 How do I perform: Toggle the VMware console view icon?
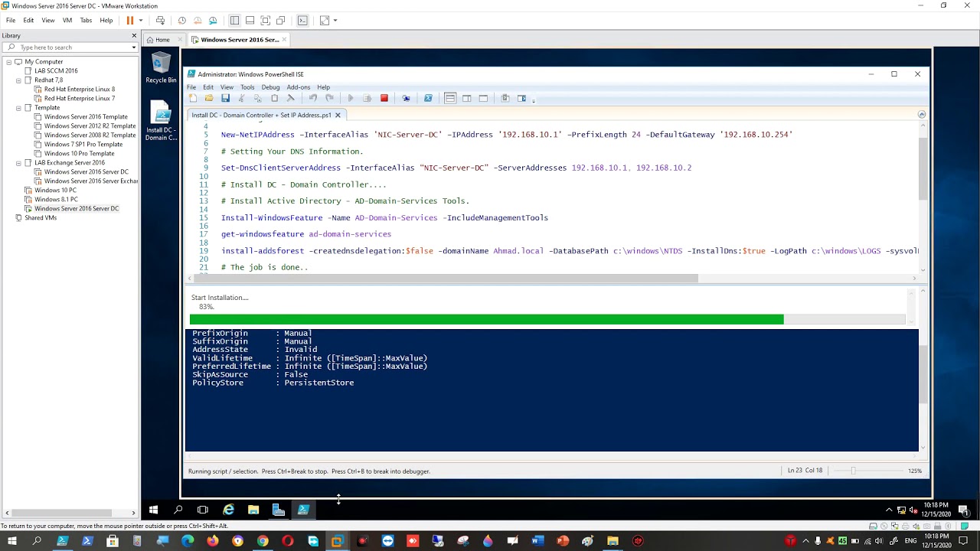(x=302, y=21)
